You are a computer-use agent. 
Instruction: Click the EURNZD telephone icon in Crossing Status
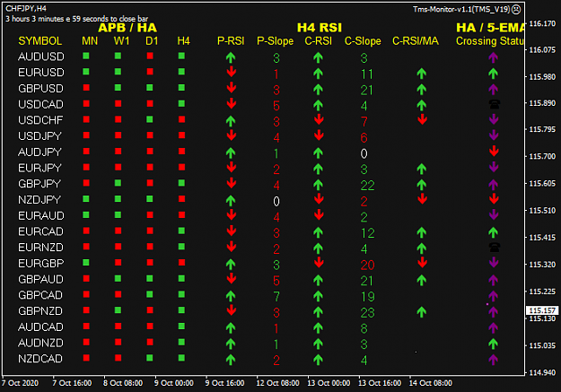tap(494, 248)
